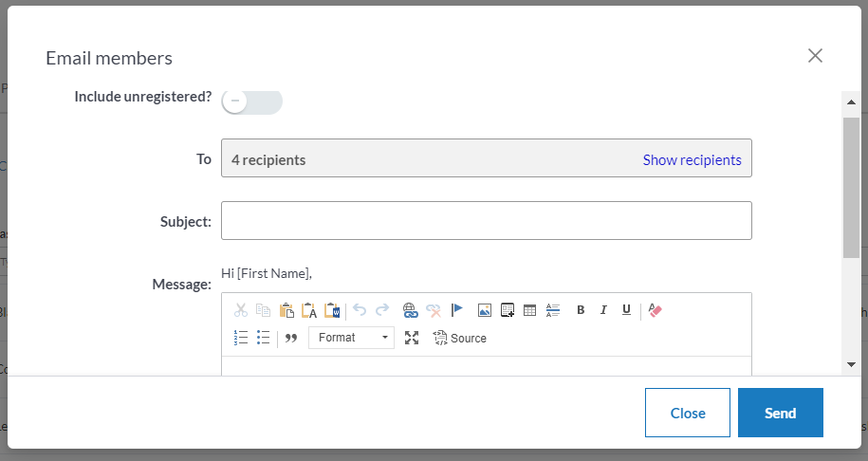Click the Paste icon in editor toolbar
This screenshot has height=461, width=868.
pos(286,310)
